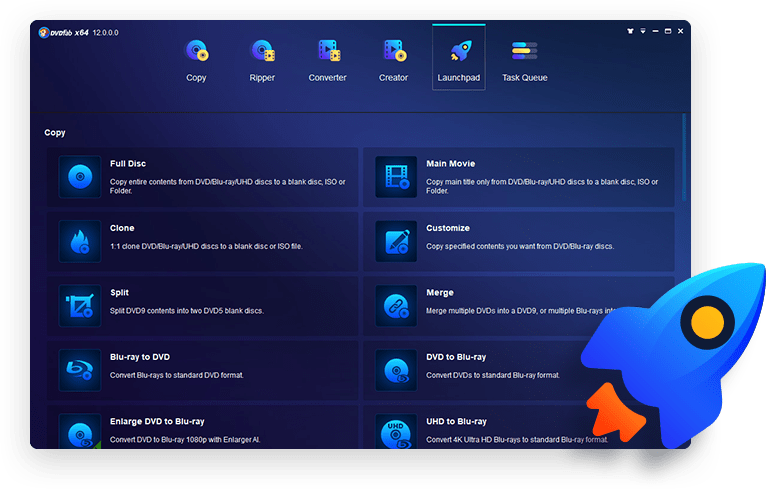
Task: Click the Customize pencil icon
Action: (396, 241)
